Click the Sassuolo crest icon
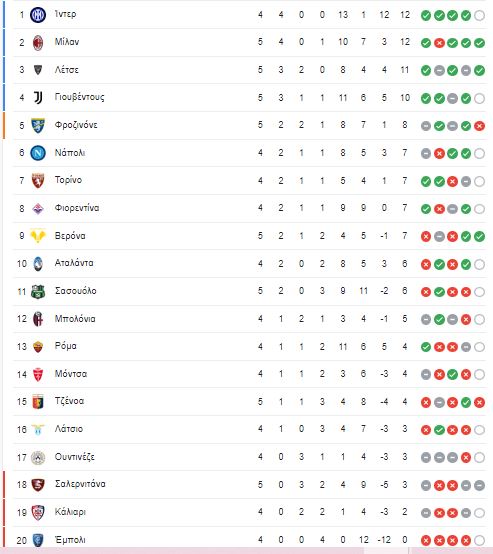 (38, 291)
